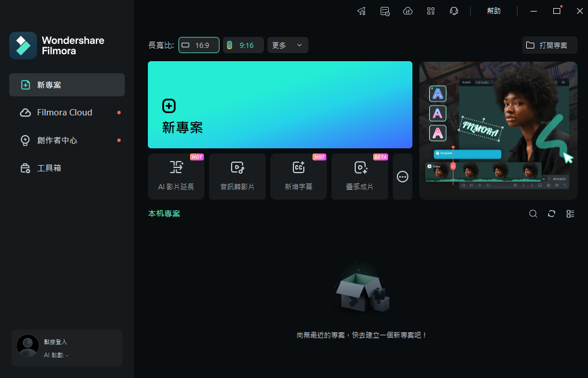The image size is (588, 378).
Task: Open Filmora Cloud in the sidebar
Action: [x=67, y=113]
